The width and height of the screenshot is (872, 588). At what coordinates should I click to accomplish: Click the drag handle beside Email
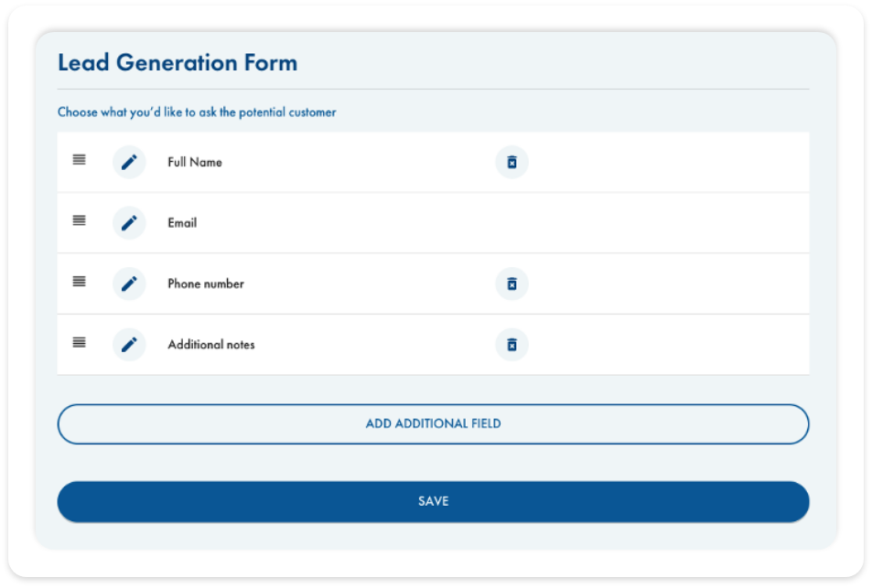pos(78,220)
